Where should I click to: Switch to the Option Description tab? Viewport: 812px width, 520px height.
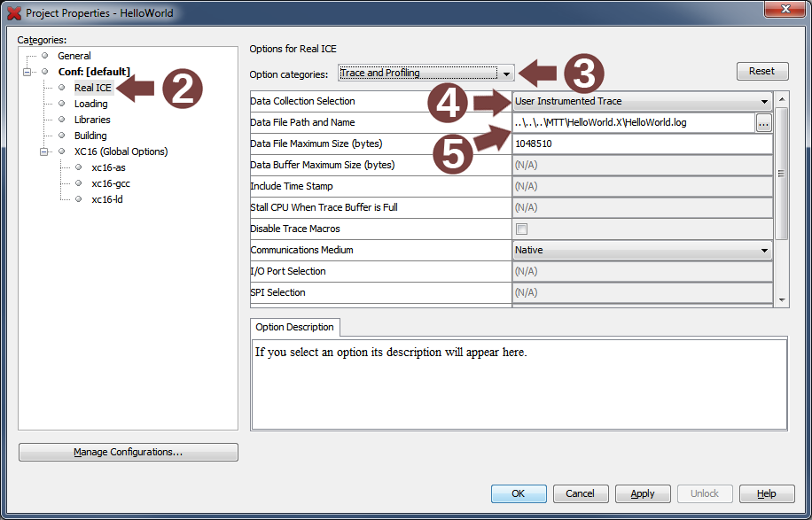click(294, 327)
